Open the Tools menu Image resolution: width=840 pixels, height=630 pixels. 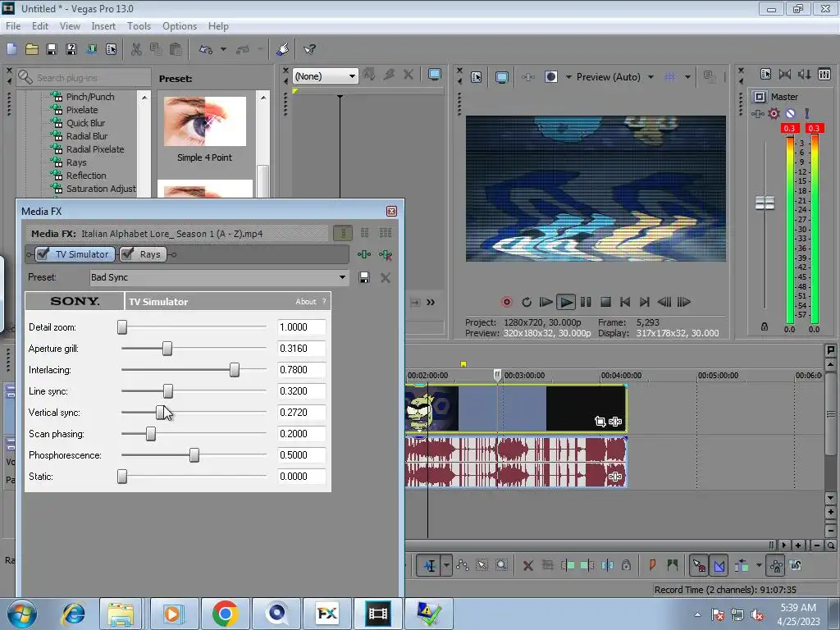click(139, 26)
